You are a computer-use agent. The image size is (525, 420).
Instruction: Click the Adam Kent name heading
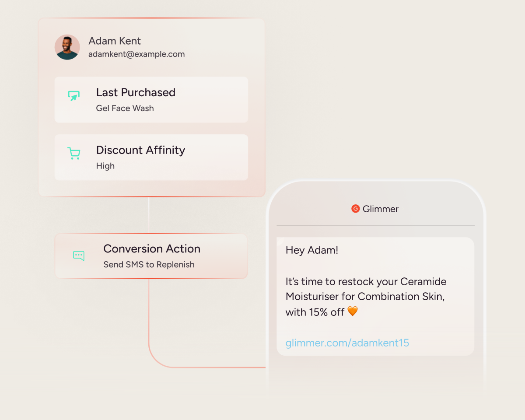(115, 41)
